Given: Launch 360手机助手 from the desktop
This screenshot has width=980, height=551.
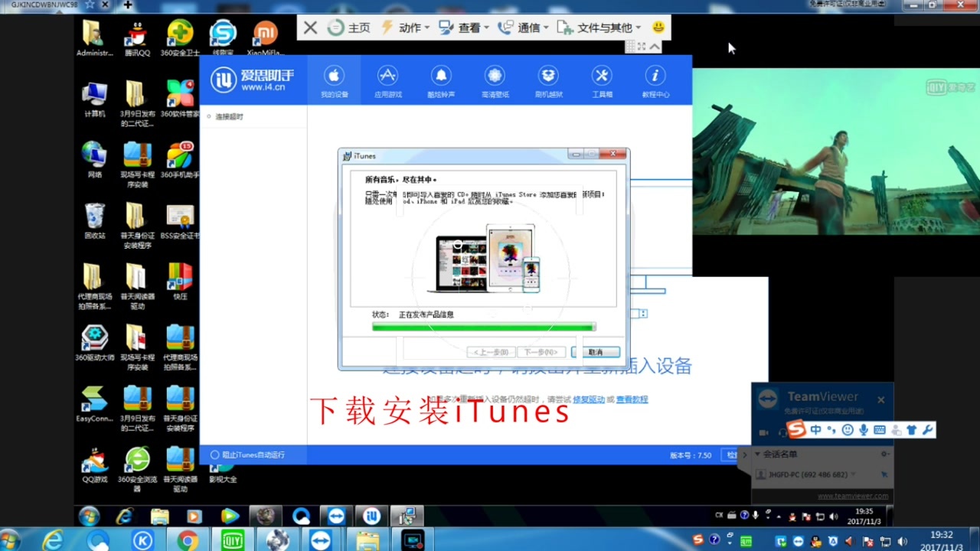Looking at the screenshot, I should [x=180, y=159].
